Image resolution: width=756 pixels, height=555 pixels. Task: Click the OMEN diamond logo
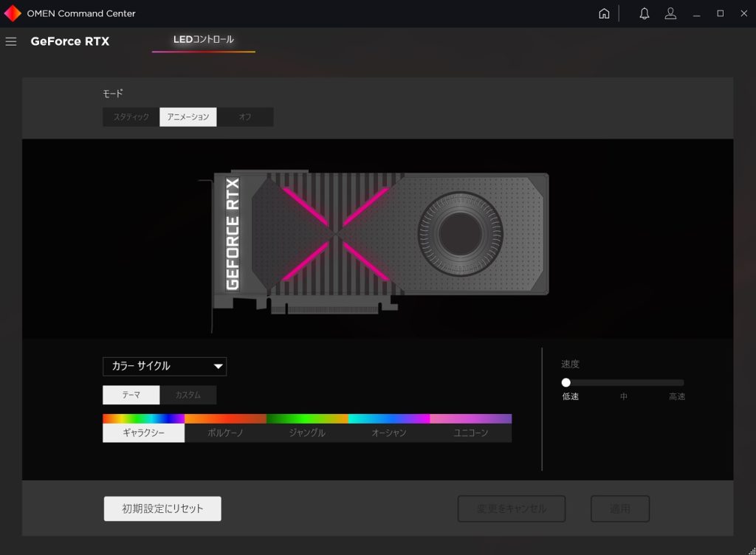point(12,13)
